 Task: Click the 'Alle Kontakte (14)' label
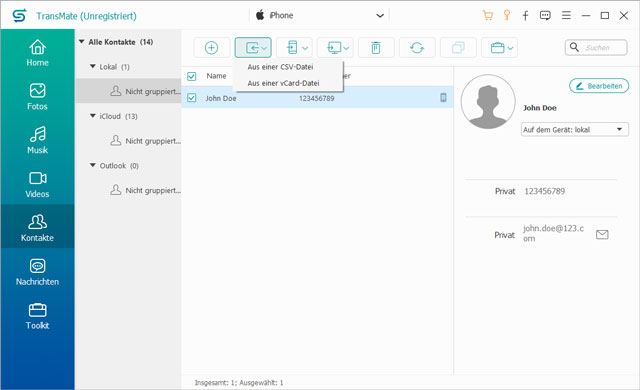pyautogui.click(x=121, y=42)
